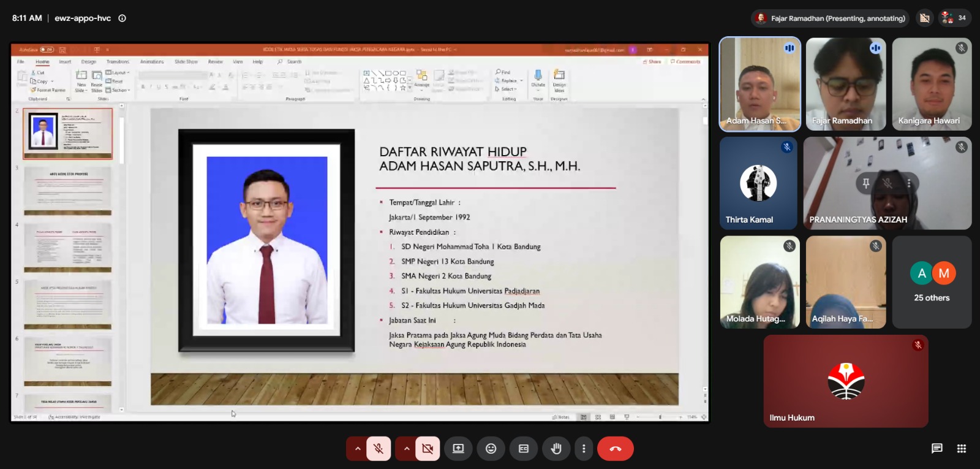Viewport: 980px width, 469px height.
Task: Open the Layout dropdown
Action: pyautogui.click(x=118, y=73)
